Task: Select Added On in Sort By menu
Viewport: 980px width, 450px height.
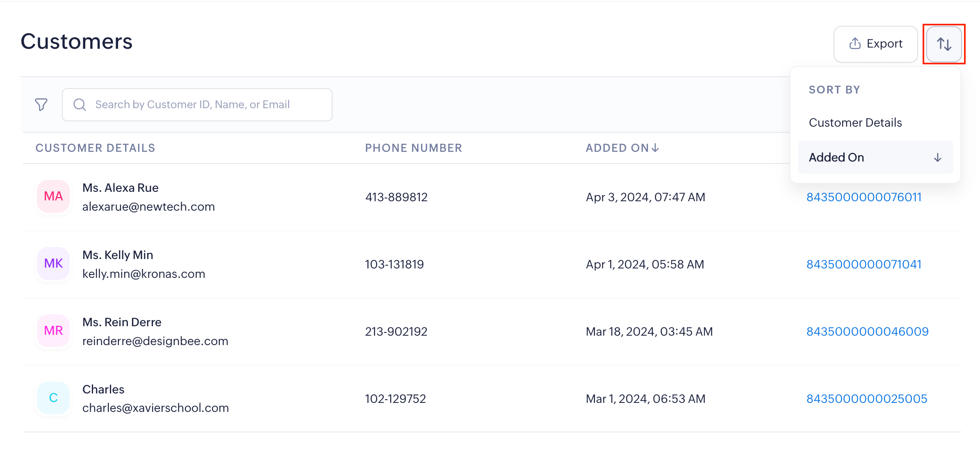Action: pyautogui.click(x=836, y=157)
